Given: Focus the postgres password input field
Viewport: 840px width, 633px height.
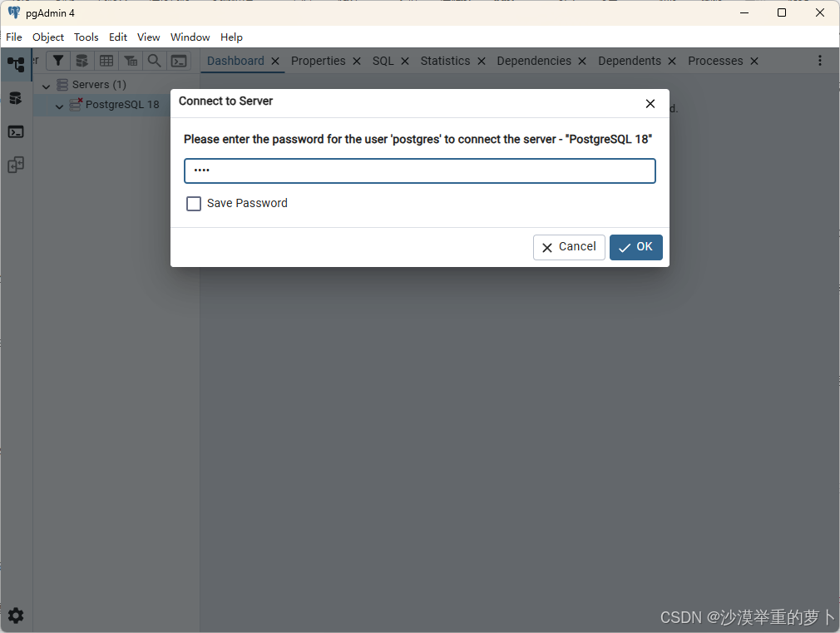Looking at the screenshot, I should (x=420, y=171).
